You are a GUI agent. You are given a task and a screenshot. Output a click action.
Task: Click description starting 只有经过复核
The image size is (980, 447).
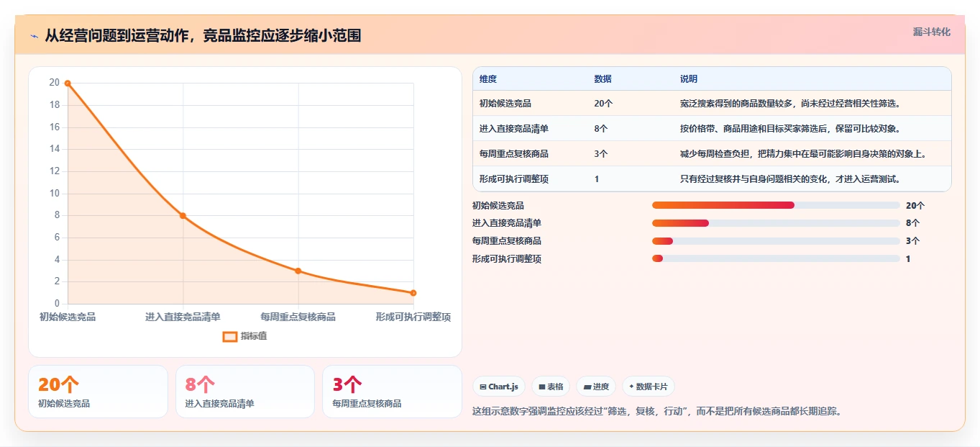click(x=790, y=179)
